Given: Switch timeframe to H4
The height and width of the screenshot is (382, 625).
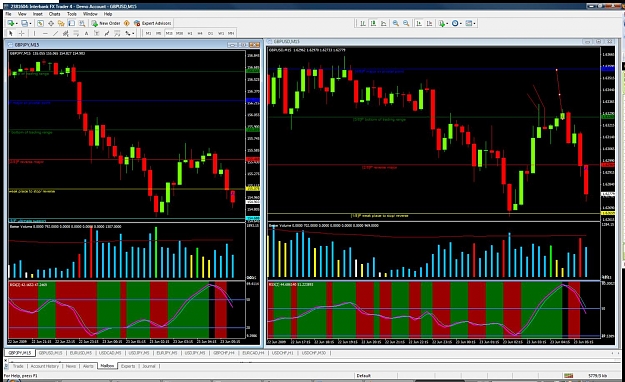Looking at the screenshot, I should 200,33.
